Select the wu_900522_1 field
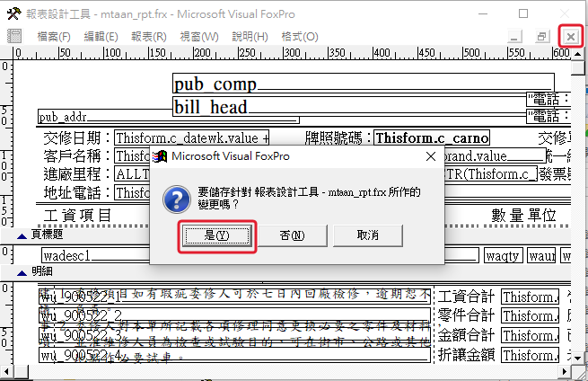This screenshot has height=381, width=588. pos(234,297)
